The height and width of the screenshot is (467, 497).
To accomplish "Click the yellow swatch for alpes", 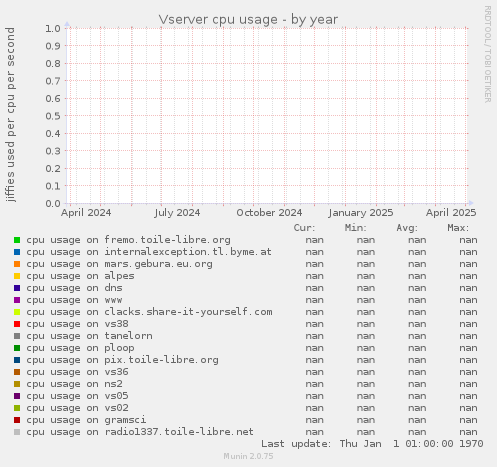I will 17,276.
